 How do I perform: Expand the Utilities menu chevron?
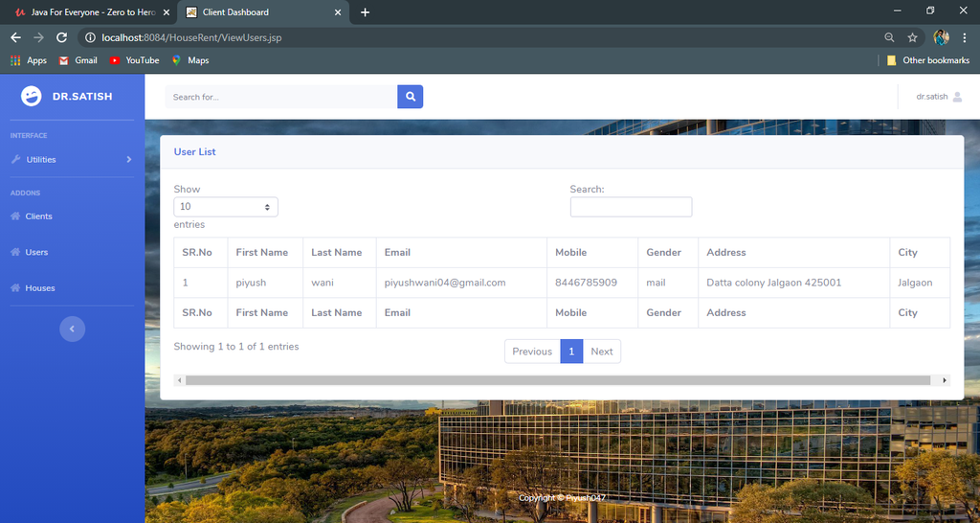pyautogui.click(x=129, y=160)
